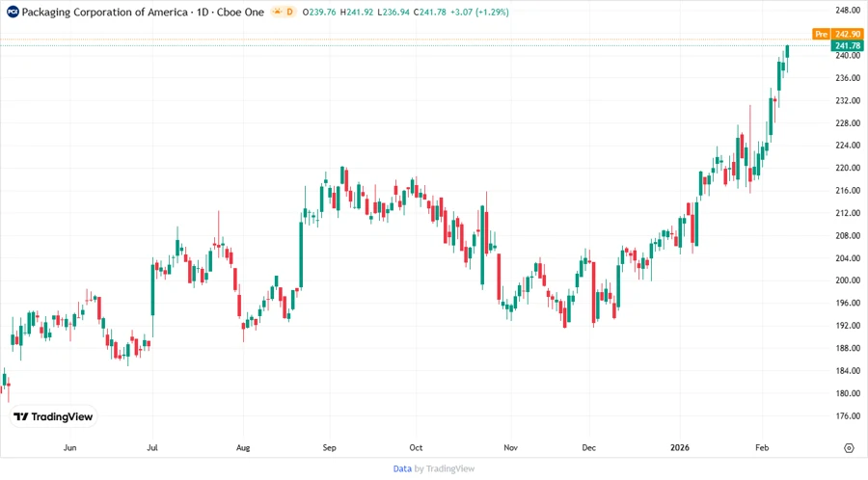Click the '200.00' price axis label

click(848, 280)
